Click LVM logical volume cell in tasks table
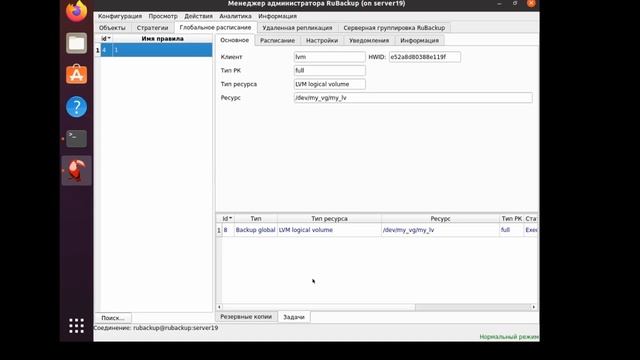Viewport: 640px width, 360px height. tap(329, 230)
